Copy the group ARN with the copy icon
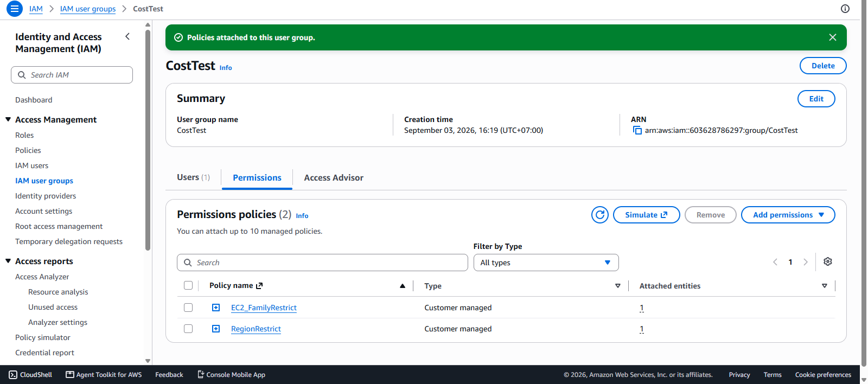 tap(637, 130)
